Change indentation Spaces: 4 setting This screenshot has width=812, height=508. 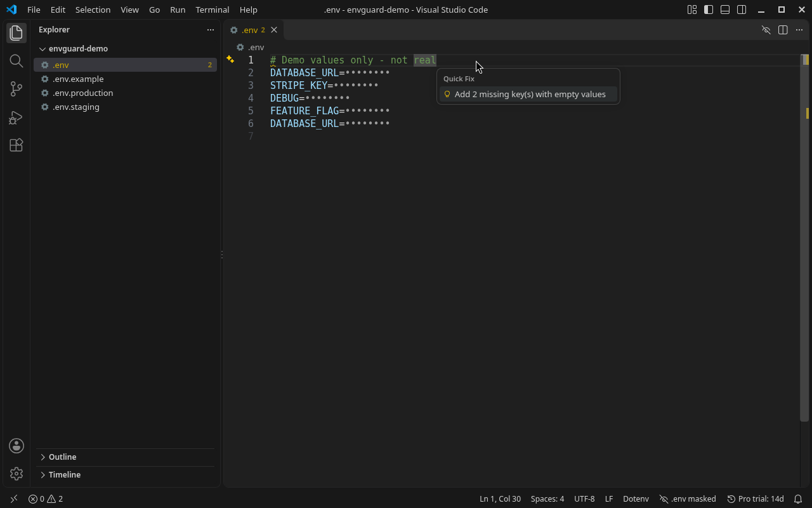click(547, 499)
